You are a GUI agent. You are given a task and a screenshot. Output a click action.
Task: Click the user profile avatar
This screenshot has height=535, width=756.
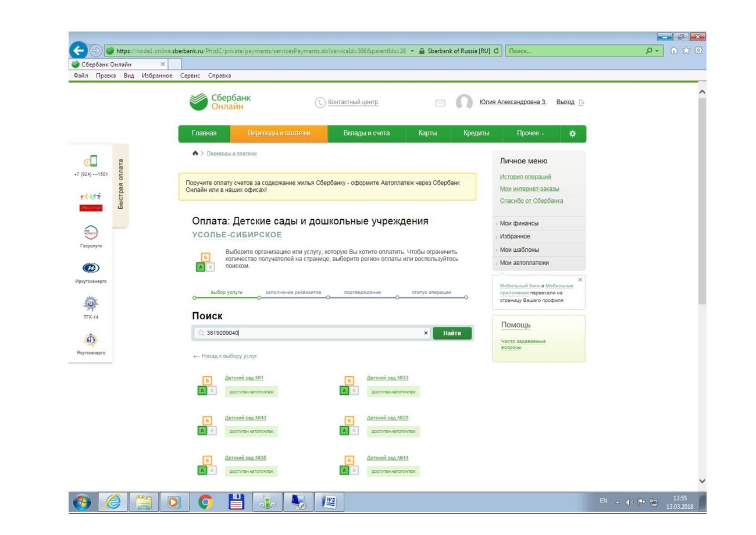point(464,102)
